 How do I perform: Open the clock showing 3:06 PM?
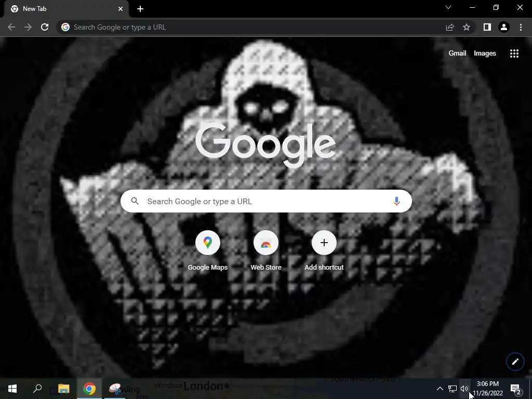(487, 389)
